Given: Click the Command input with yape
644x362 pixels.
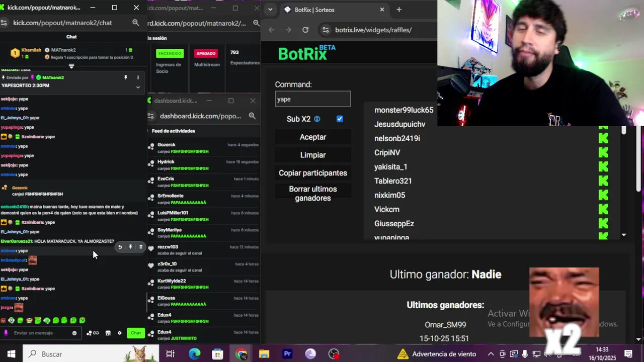Looking at the screenshot, I should [313, 99].
